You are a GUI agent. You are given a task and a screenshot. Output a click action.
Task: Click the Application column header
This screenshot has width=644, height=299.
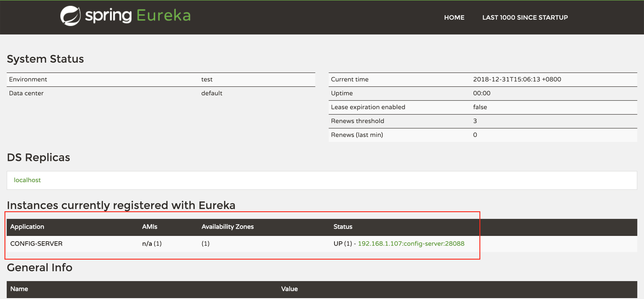point(27,227)
